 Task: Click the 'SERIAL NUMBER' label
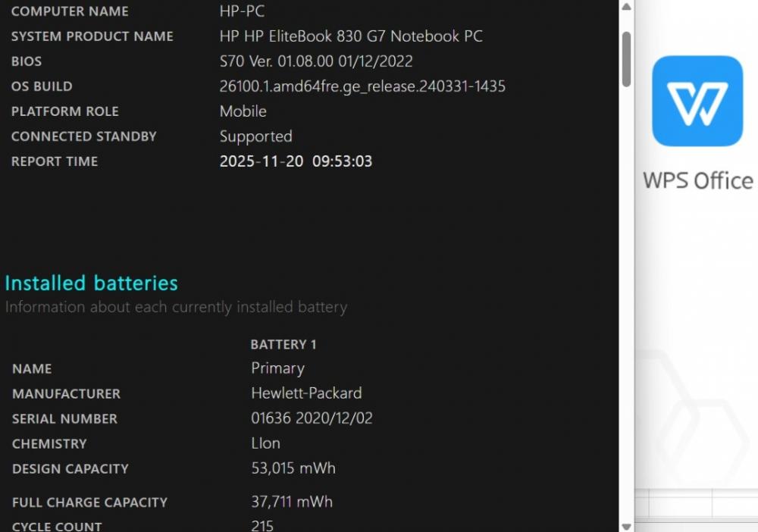point(64,419)
